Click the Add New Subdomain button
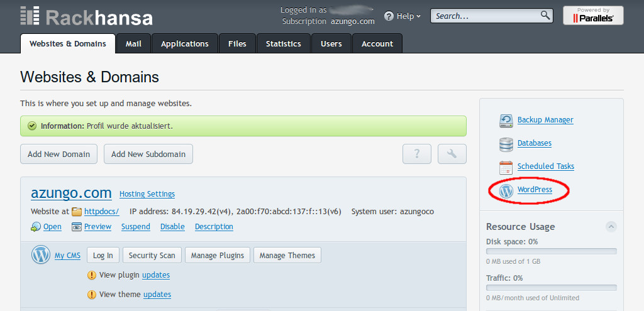Screen dimensions: 644x311 tap(148, 155)
